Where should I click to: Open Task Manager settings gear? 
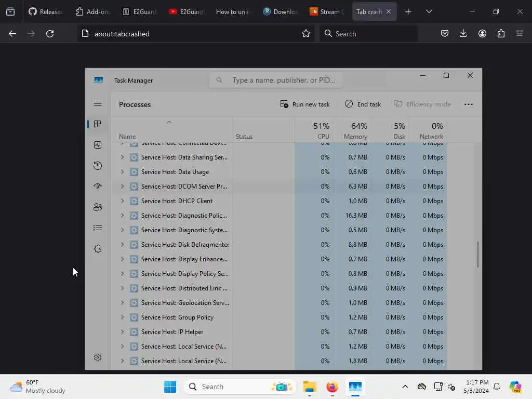(x=98, y=357)
